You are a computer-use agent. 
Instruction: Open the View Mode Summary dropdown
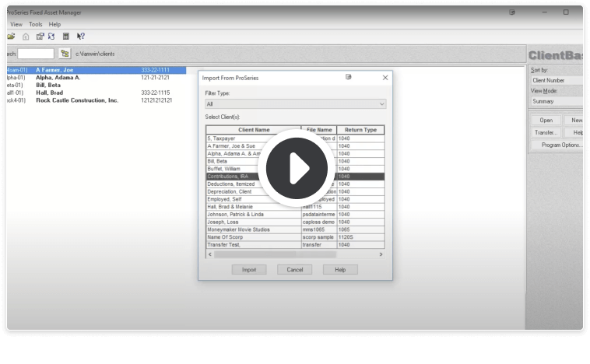tap(557, 102)
